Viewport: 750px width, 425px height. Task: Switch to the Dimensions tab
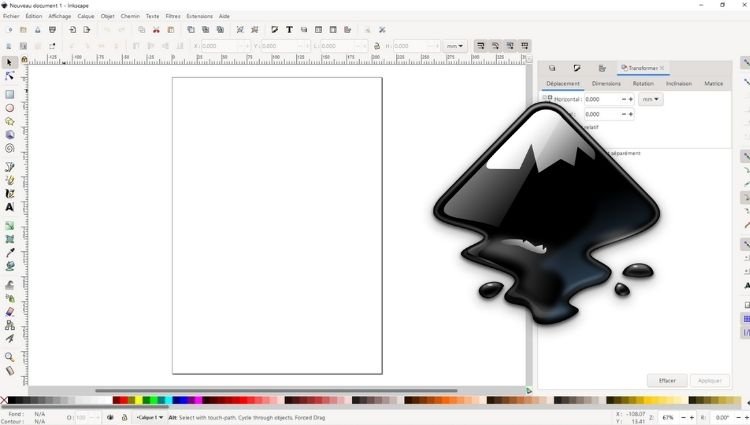pos(606,84)
